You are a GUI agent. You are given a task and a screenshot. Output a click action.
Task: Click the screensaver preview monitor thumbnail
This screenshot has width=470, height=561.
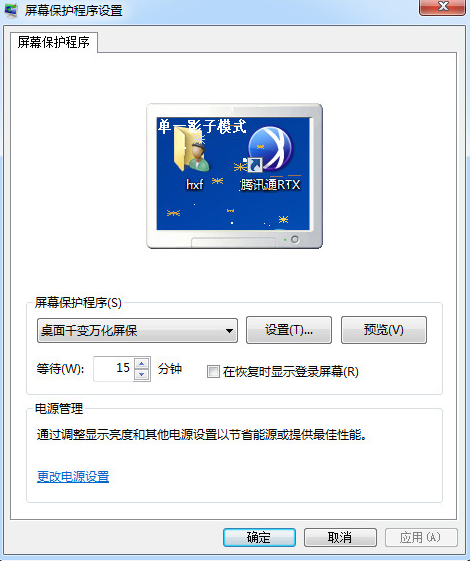[235, 176]
